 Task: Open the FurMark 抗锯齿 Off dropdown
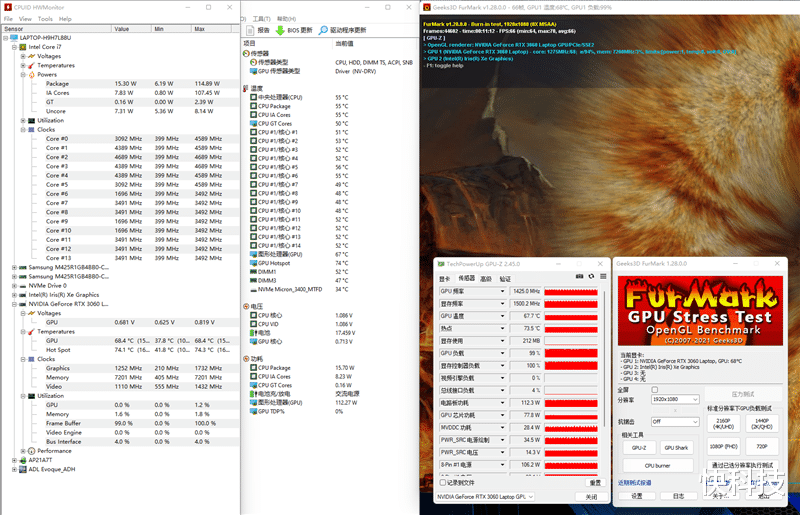pos(675,422)
